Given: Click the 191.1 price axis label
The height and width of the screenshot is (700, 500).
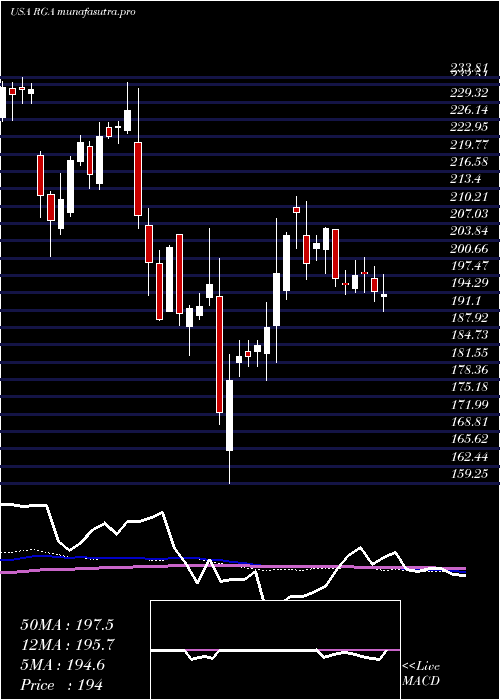Looking at the screenshot, I should tap(466, 301).
